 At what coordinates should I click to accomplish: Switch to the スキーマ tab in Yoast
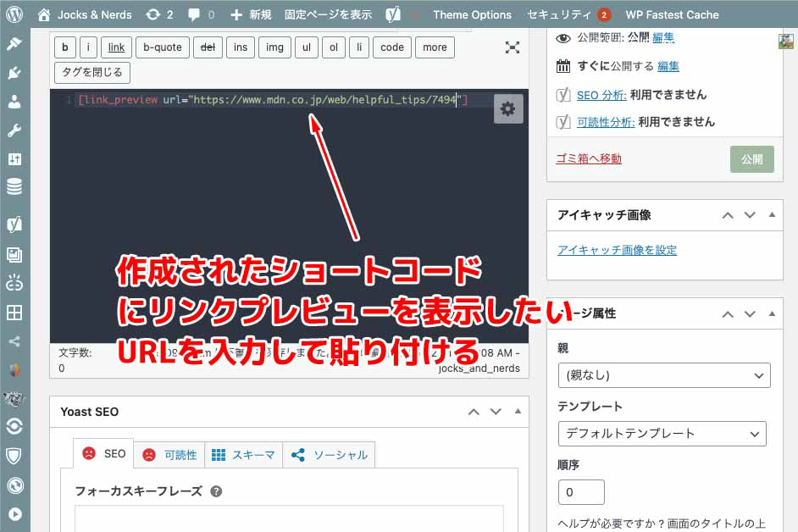pyautogui.click(x=243, y=455)
